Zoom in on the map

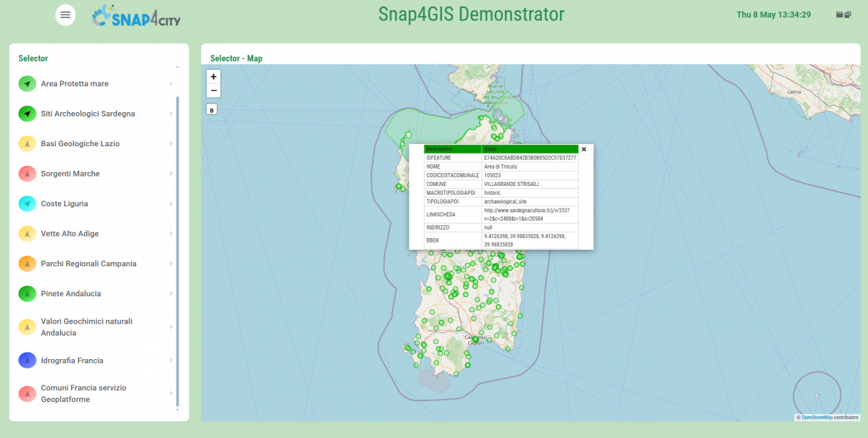pos(213,77)
